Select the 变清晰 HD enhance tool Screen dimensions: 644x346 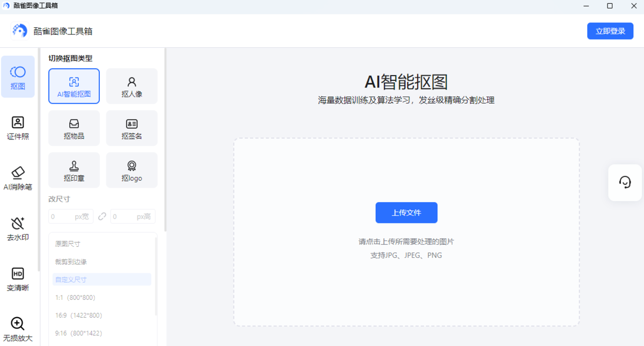pyautogui.click(x=18, y=279)
